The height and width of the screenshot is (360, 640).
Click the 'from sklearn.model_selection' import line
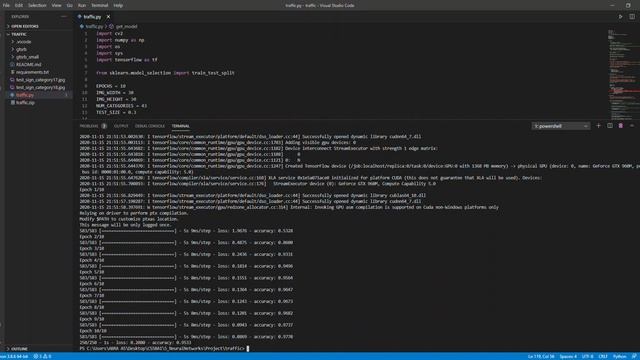165,73
